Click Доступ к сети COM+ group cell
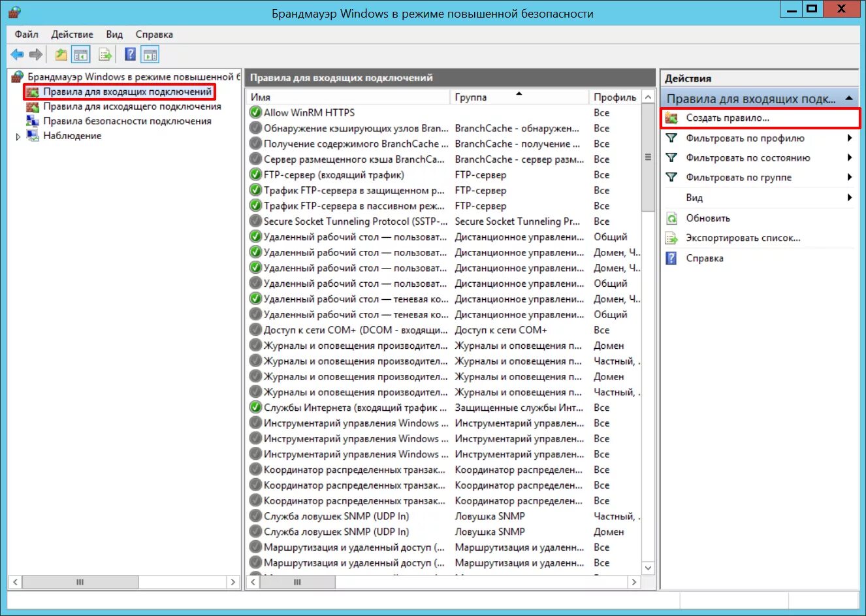 [x=501, y=330]
